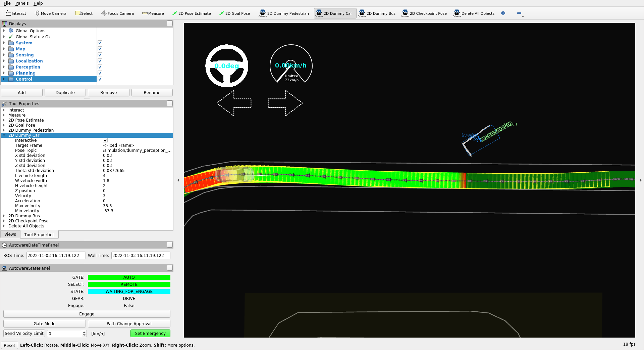
Task: Activate the 2D Dummy Pedestrian tool
Action: click(x=284, y=13)
